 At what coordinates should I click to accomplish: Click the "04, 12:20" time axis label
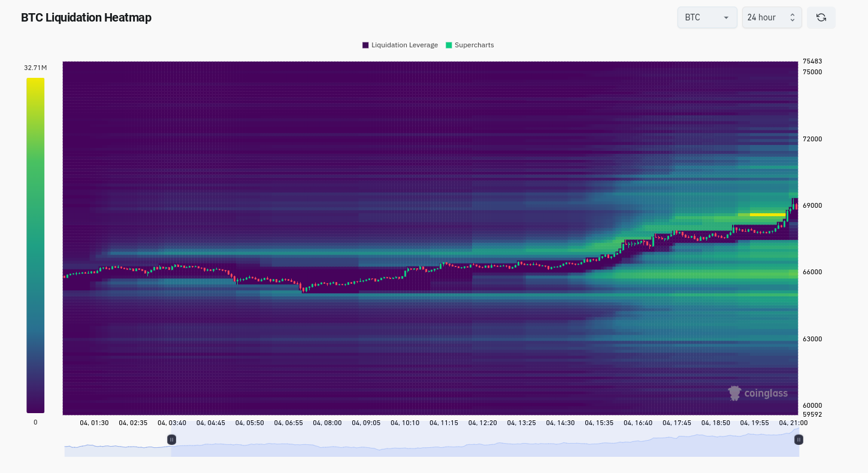tap(483, 423)
